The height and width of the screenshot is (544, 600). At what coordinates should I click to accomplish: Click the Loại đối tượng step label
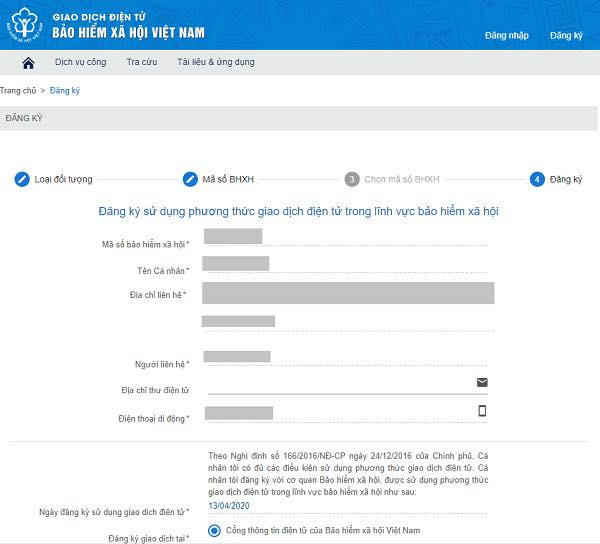point(64,179)
